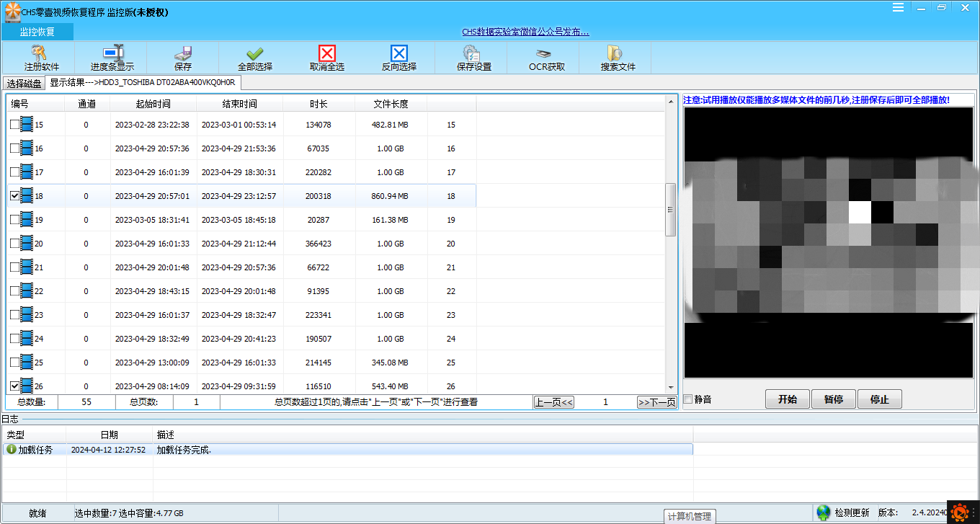980x524 pixels.
Task: Open the title bar hamburger menu
Action: pos(898,7)
